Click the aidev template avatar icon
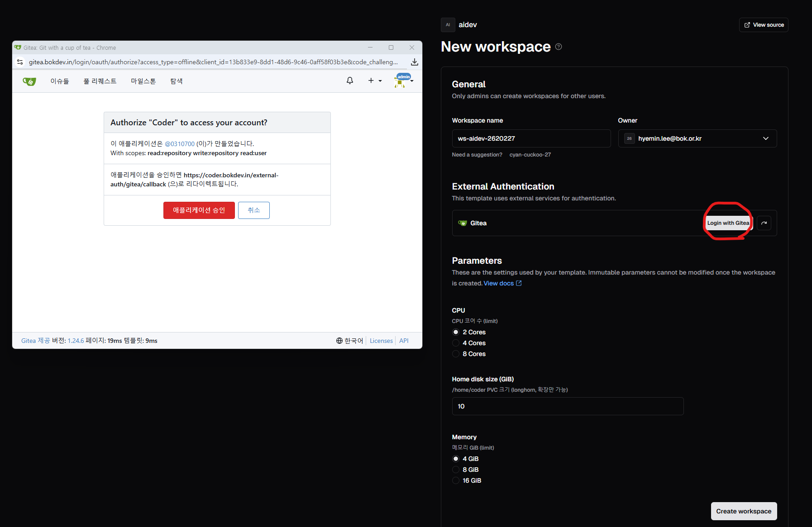The width and height of the screenshot is (812, 527). (448, 25)
